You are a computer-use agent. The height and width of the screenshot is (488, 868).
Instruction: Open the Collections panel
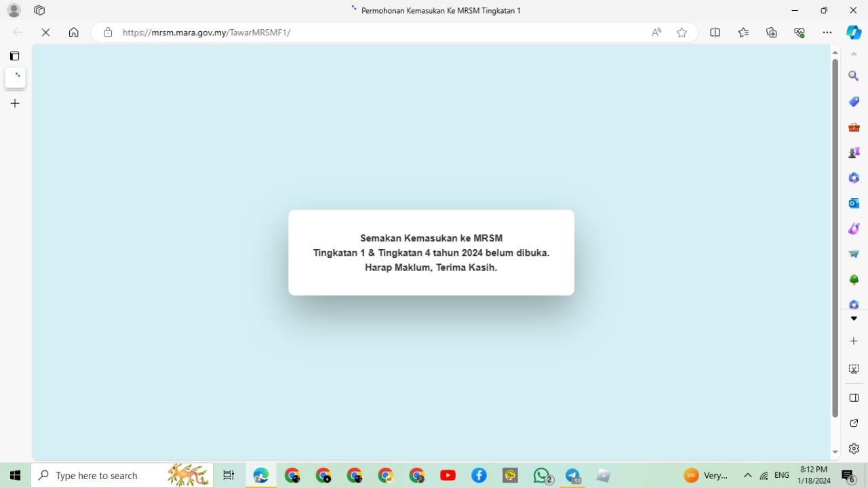point(771,33)
